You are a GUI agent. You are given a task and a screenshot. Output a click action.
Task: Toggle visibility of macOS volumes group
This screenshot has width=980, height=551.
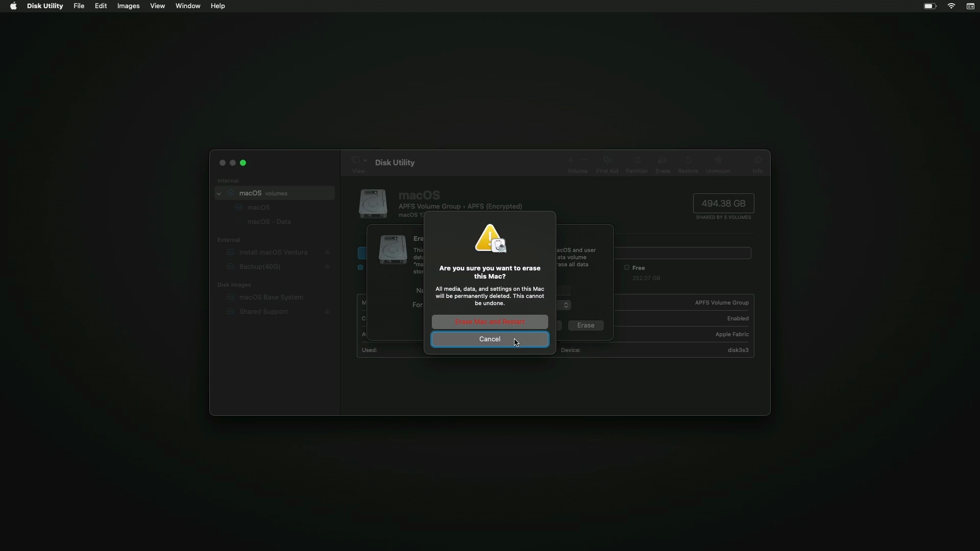(219, 193)
